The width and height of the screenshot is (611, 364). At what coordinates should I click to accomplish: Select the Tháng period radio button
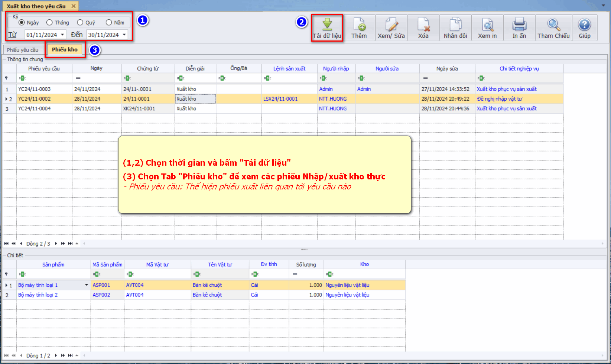49,23
